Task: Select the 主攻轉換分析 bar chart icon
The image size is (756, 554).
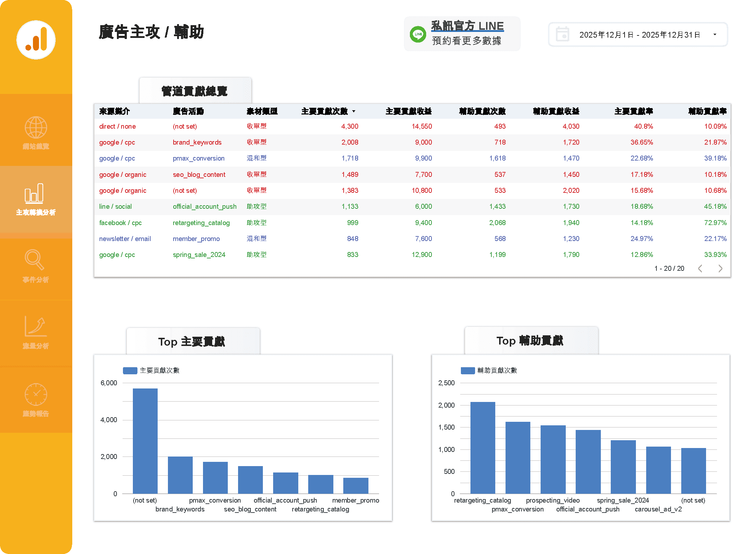Action: pos(34,193)
